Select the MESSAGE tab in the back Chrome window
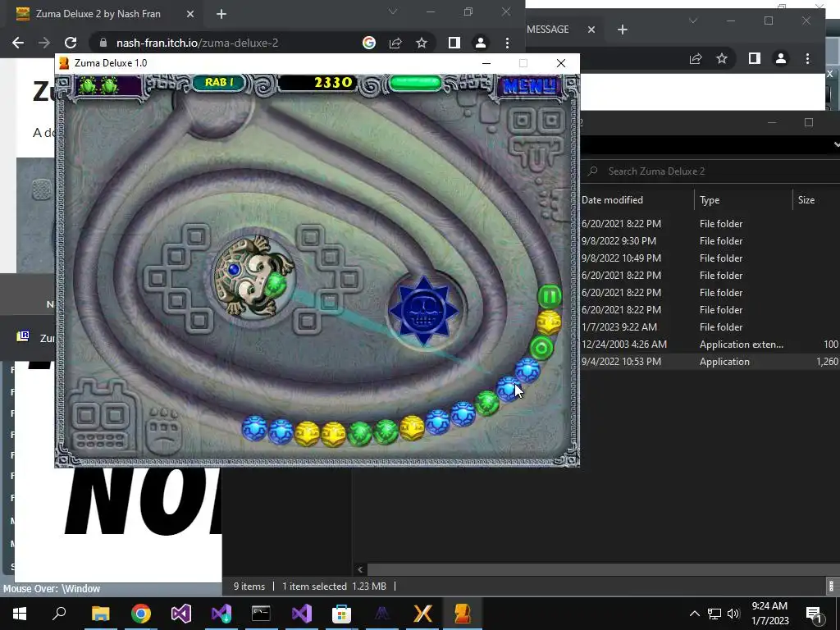The width and height of the screenshot is (840, 630). coord(547,30)
